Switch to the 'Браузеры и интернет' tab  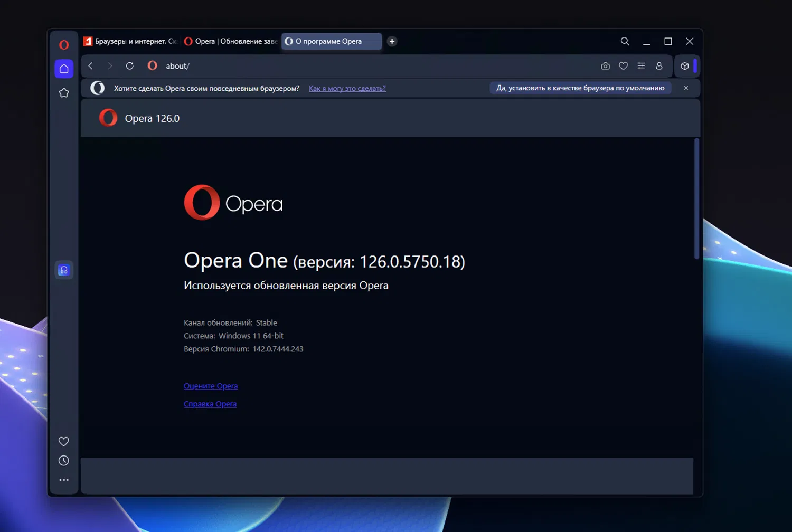point(130,41)
